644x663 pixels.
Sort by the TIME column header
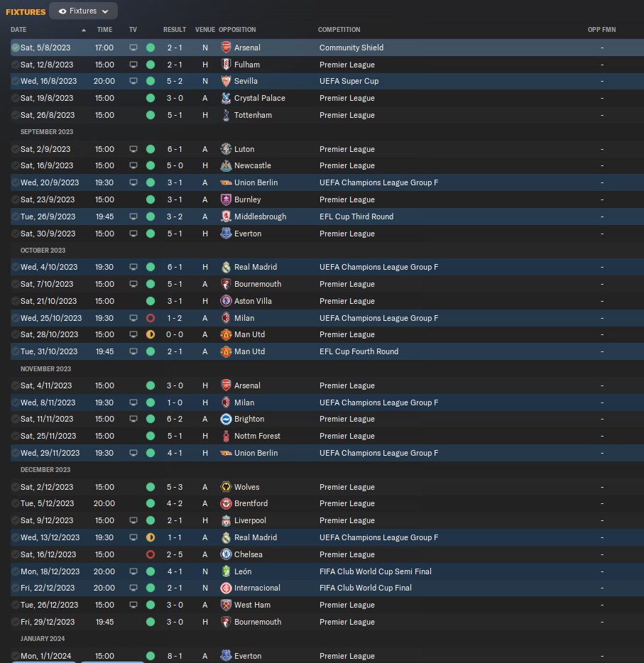[x=104, y=30]
